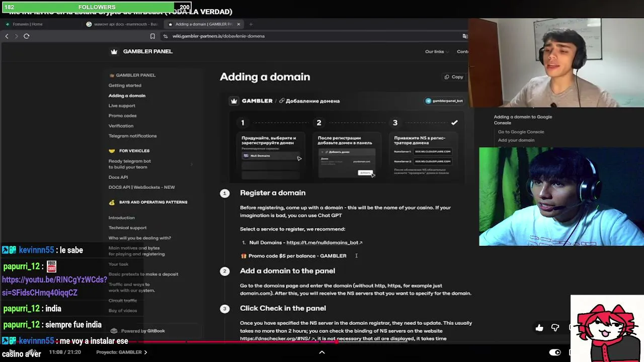This screenshot has width=644, height=362.
Task: Expand the 'Proyecto: GAMBLER' chapter chevron
Action: tap(145, 352)
